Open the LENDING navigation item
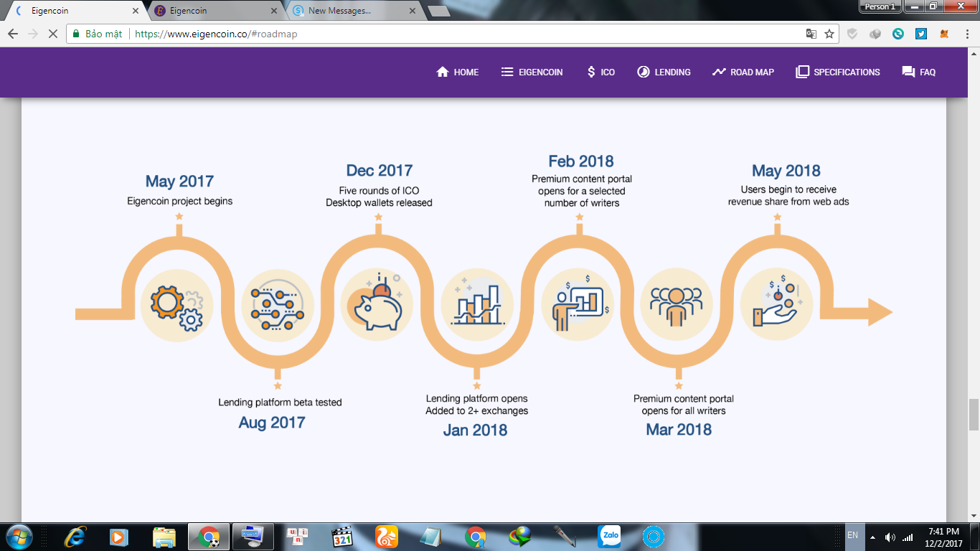 click(x=664, y=72)
